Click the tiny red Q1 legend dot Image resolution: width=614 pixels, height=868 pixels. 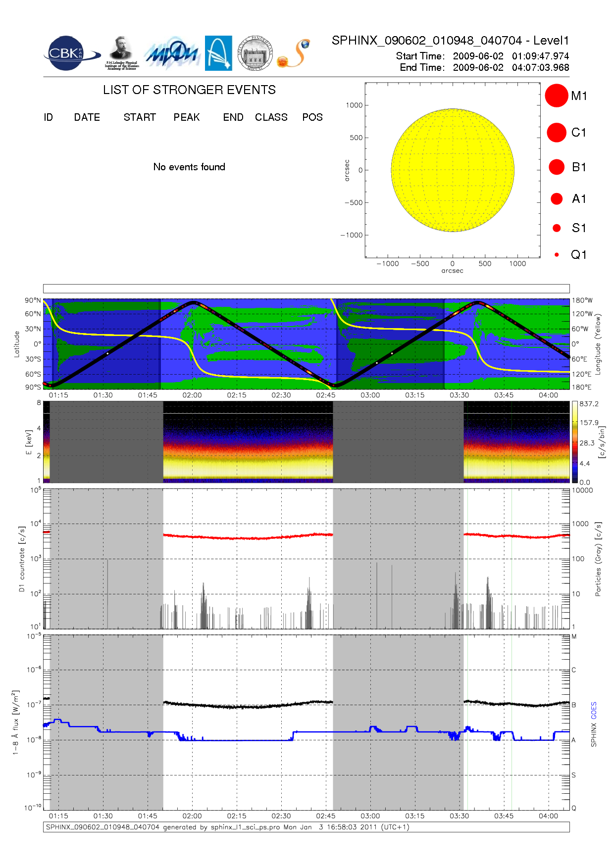[x=557, y=255]
